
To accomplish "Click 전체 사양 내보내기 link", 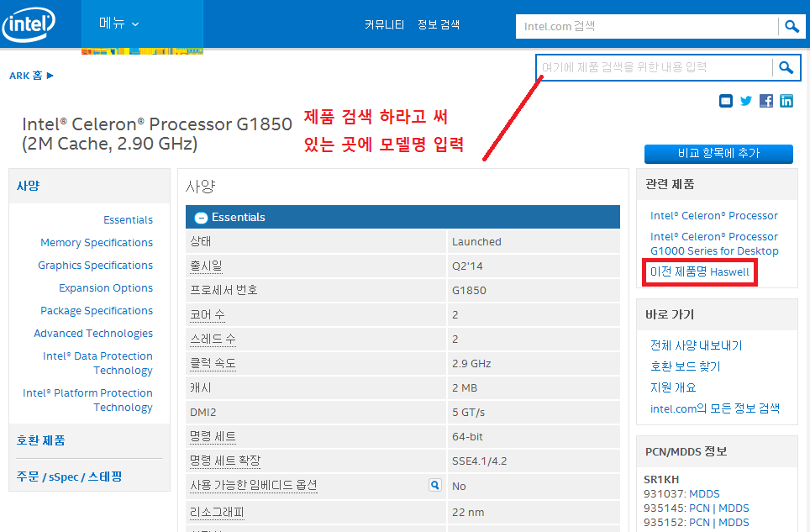I will [697, 345].
